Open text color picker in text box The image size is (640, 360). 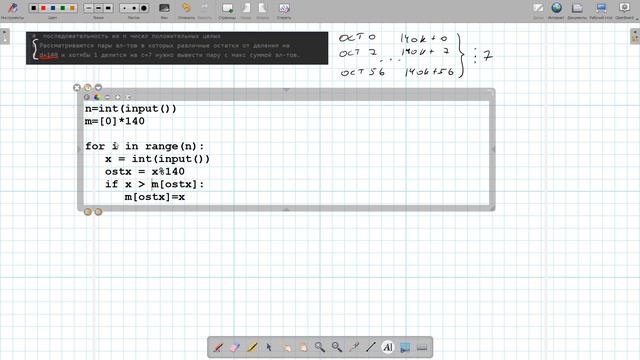tap(97, 97)
